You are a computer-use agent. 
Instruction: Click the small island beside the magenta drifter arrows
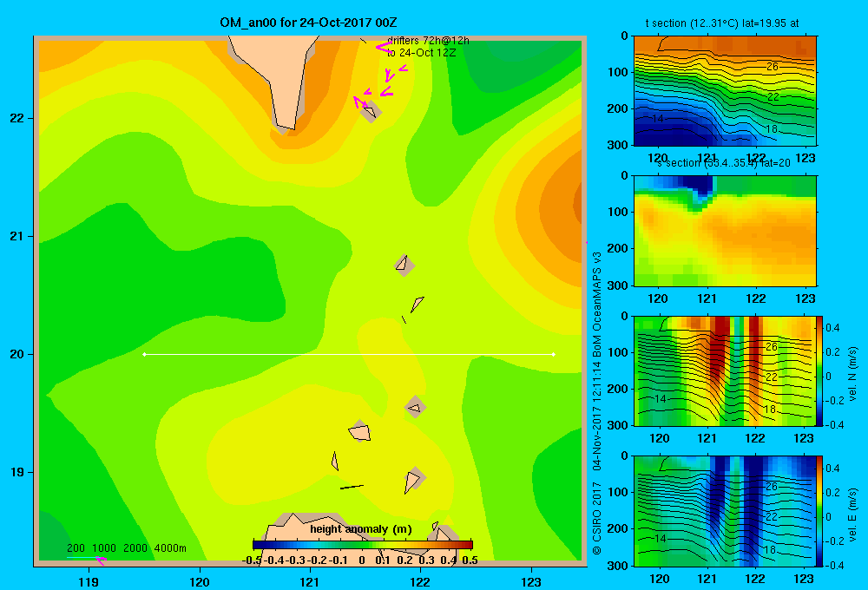(370, 112)
